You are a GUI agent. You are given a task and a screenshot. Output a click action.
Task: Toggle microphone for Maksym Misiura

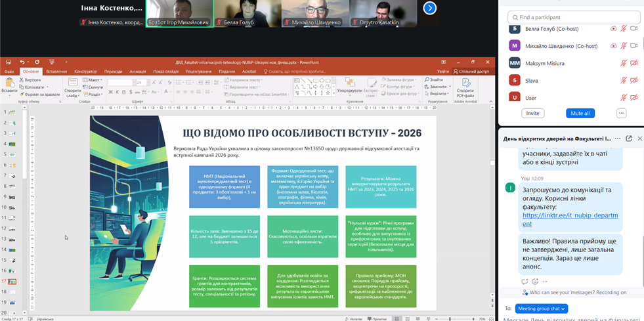[x=623, y=63]
